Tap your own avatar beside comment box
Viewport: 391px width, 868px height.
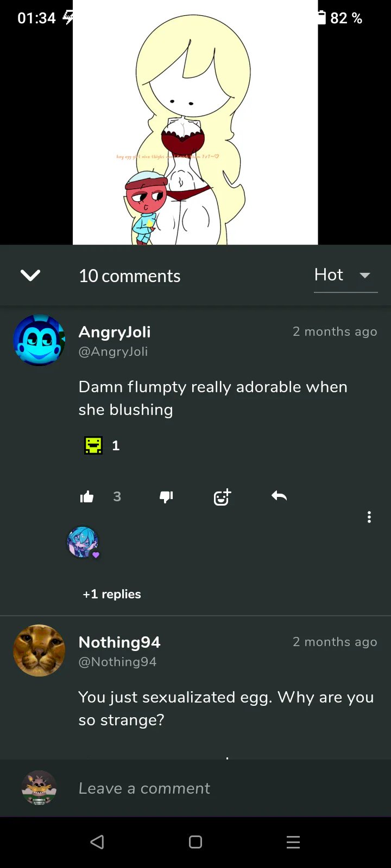tap(39, 788)
